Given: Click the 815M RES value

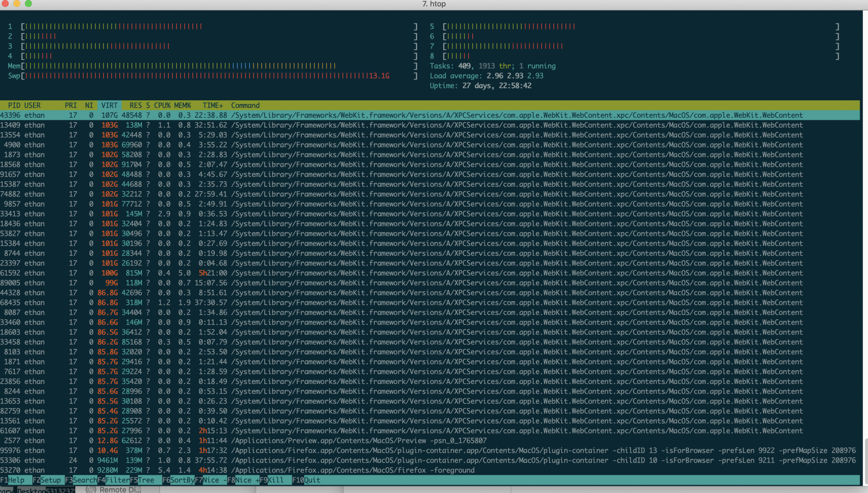Looking at the screenshot, I should pyautogui.click(x=134, y=273).
